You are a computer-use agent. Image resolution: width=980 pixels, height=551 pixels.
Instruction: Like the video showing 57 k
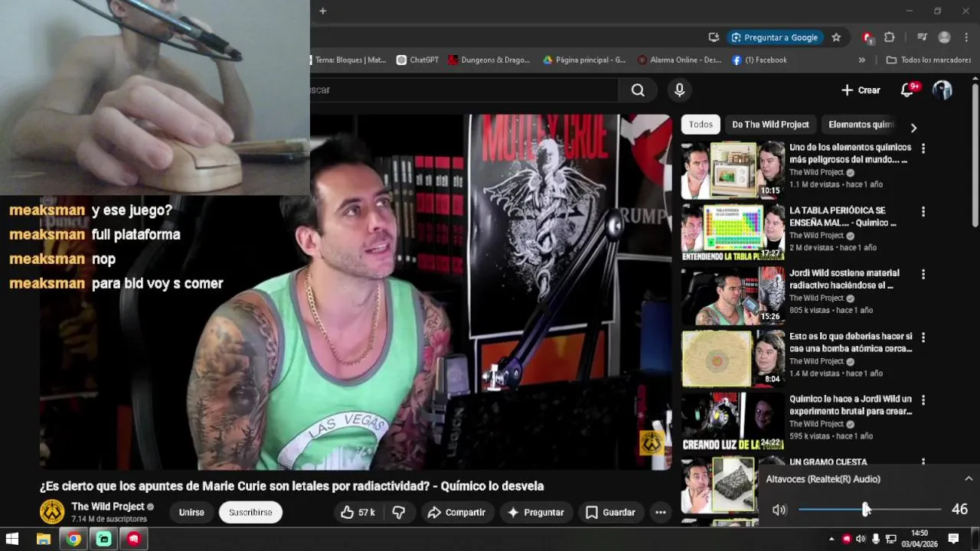pos(358,512)
